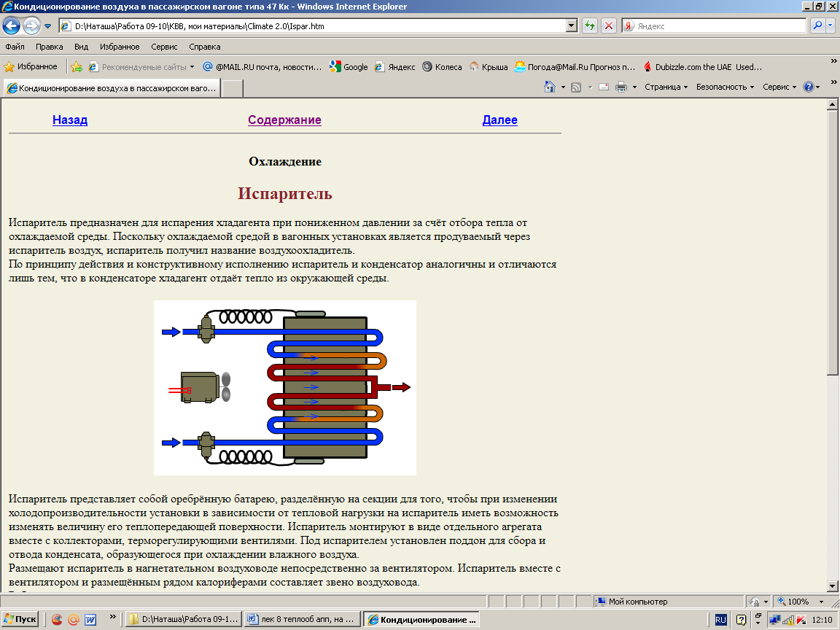
Task: Click the evaporator diagram image
Action: pos(285,388)
